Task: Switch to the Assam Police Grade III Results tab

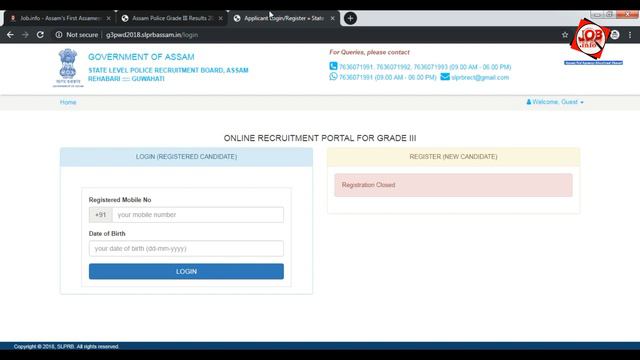Action: [171, 18]
